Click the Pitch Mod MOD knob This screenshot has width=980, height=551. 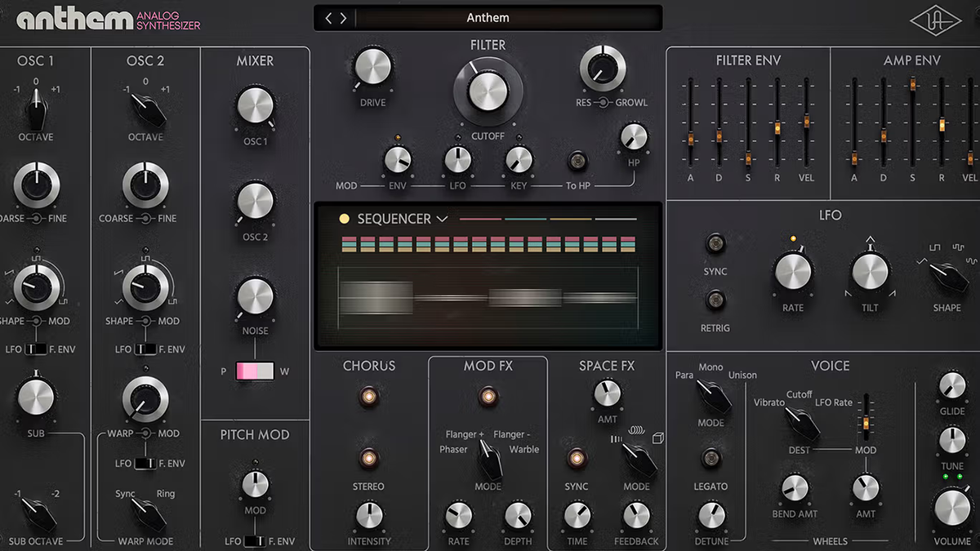click(x=255, y=484)
